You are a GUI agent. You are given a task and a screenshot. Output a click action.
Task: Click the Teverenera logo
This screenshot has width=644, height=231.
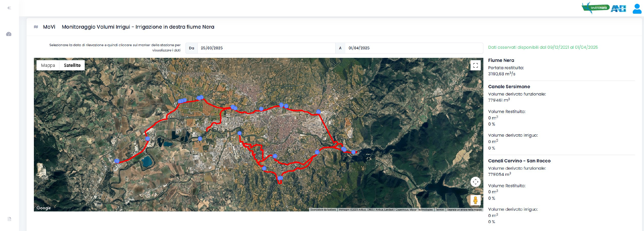[x=595, y=8]
